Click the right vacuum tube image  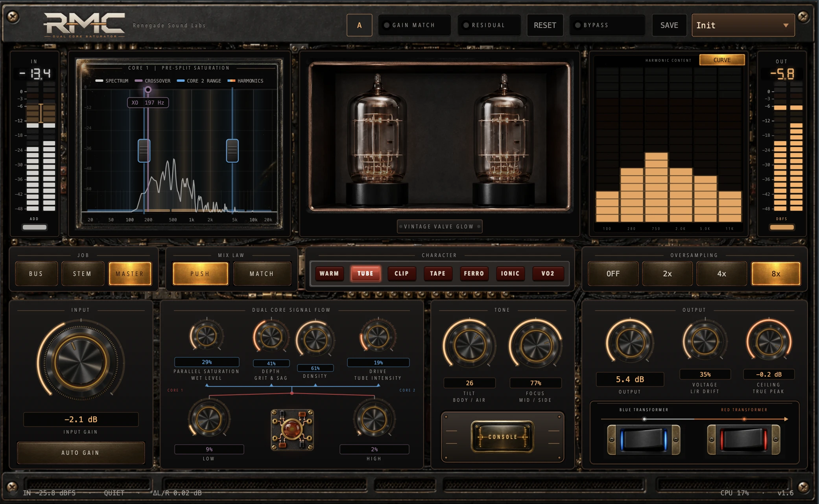(x=504, y=140)
